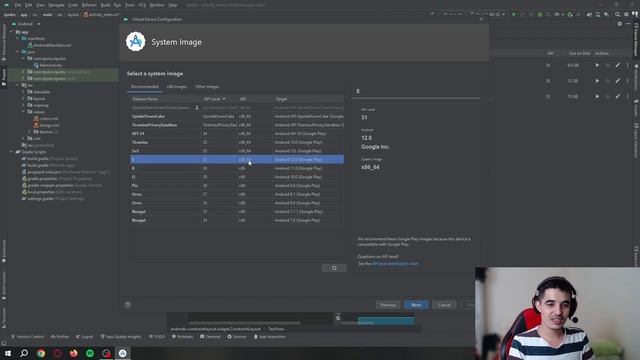This screenshot has height=360, width=640.
Task: Open the Logcat tool window
Action: click(x=84, y=337)
